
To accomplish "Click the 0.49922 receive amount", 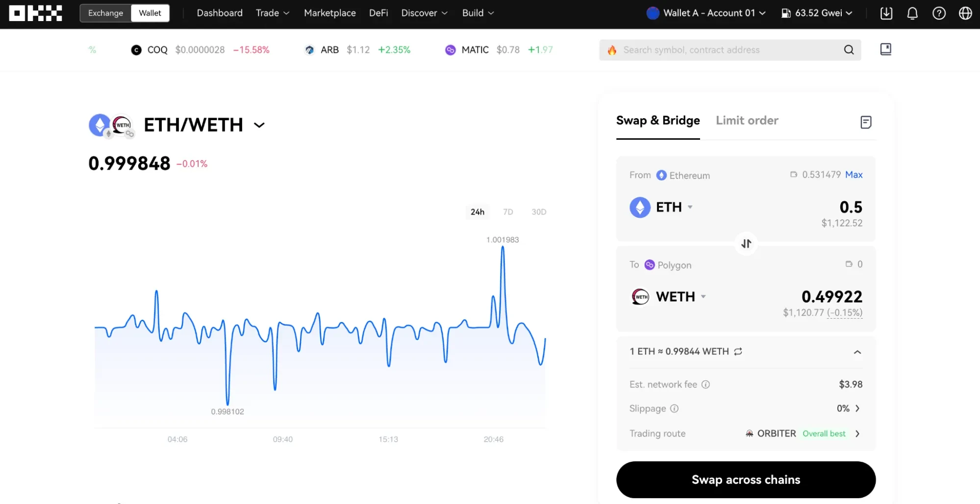I will click(x=831, y=297).
